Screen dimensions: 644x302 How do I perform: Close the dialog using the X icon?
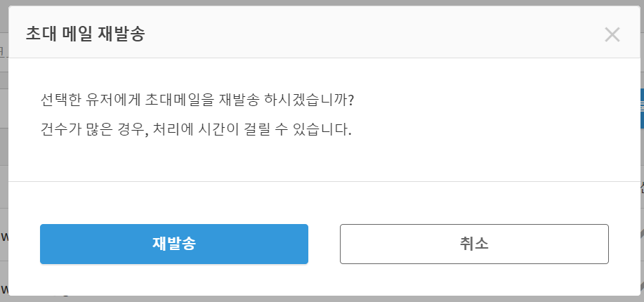coord(612,34)
